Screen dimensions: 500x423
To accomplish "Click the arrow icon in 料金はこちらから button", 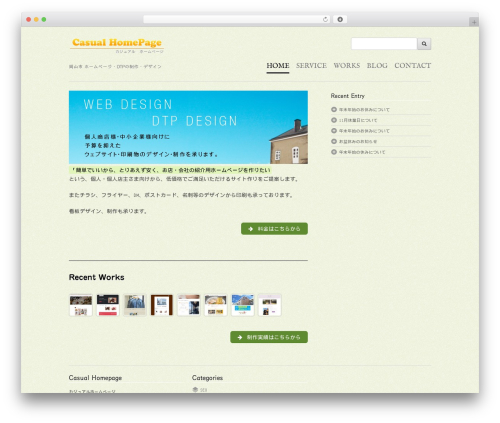I will [x=251, y=229].
